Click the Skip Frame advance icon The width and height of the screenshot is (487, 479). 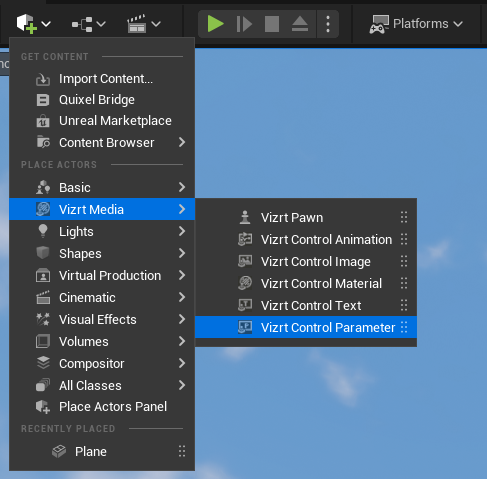click(x=244, y=24)
